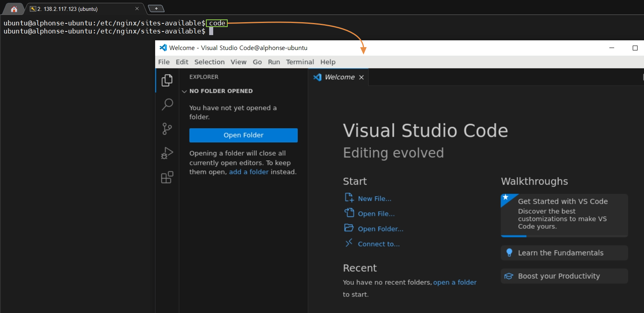The width and height of the screenshot is (644, 313).
Task: Click the VS Code icon on Welcome tab
Action: [318, 77]
